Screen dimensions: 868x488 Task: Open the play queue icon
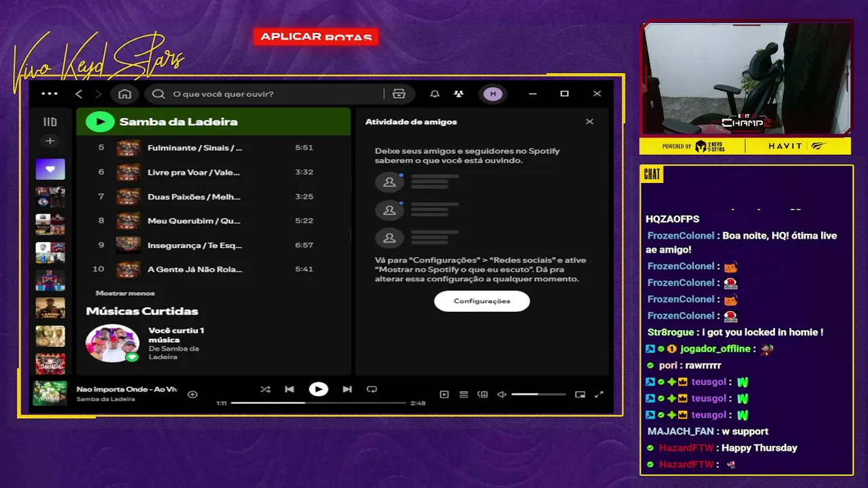click(x=464, y=394)
